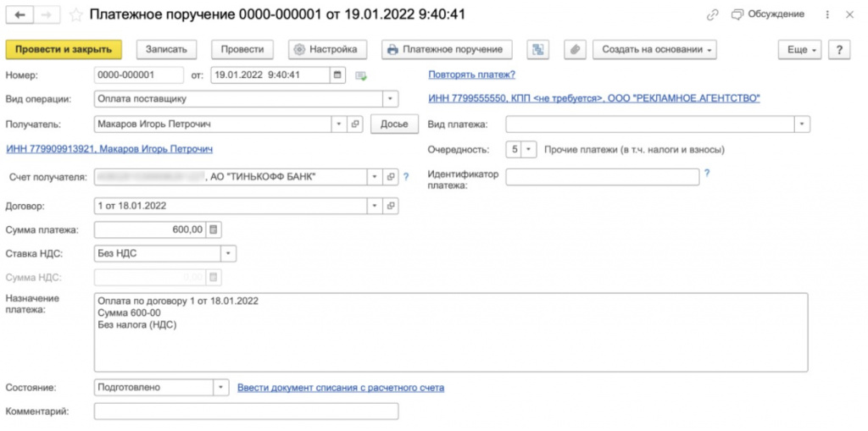868x431 pixels.
Task: Open the calendar picker for document date
Action: pos(337,75)
